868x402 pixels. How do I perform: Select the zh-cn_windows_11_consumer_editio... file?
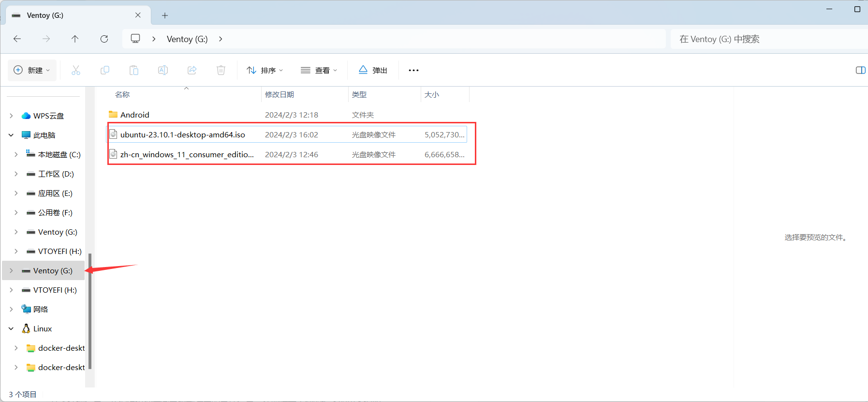click(187, 154)
